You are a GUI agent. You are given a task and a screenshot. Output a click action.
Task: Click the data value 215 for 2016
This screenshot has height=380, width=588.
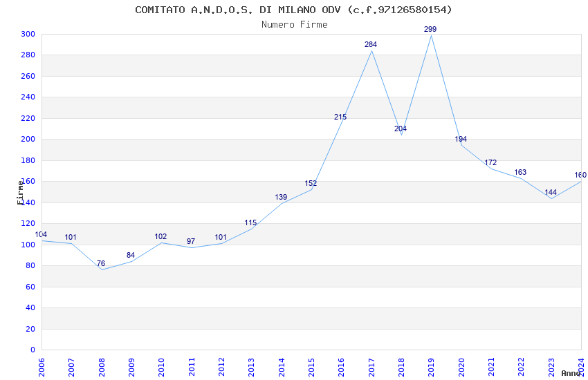(x=340, y=117)
